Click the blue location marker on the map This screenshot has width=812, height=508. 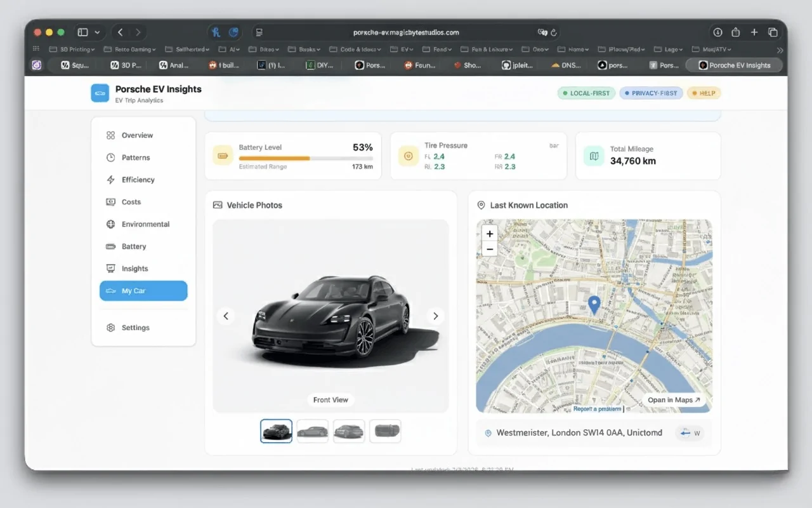(594, 305)
